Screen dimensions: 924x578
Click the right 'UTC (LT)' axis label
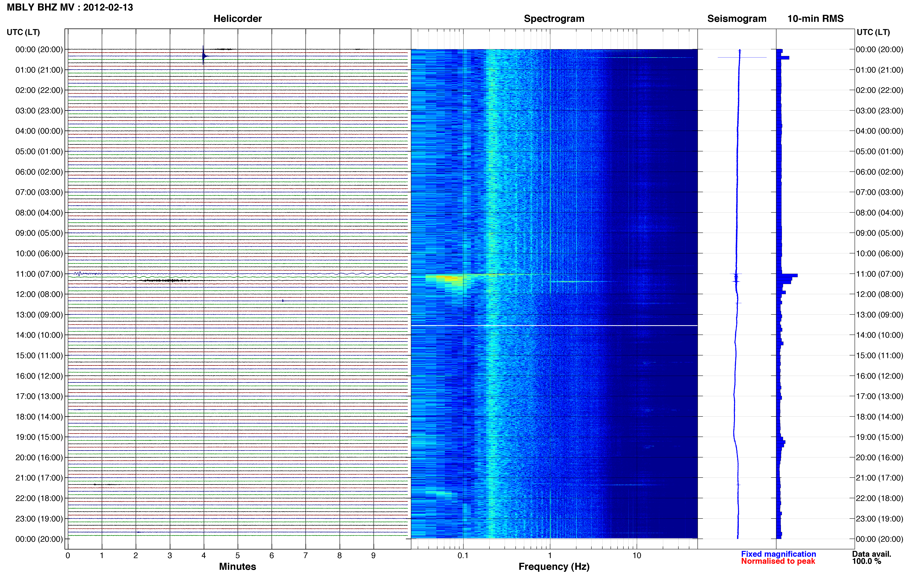[x=873, y=32]
